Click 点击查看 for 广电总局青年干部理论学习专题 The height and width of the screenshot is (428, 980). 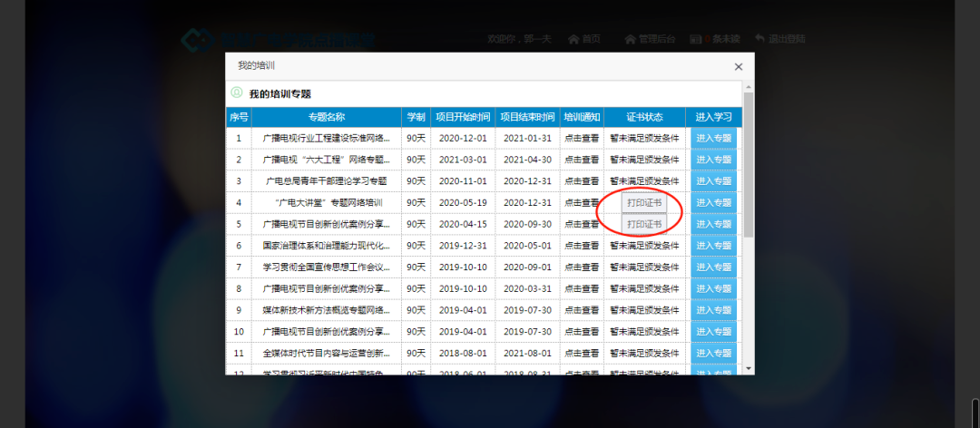(582, 181)
